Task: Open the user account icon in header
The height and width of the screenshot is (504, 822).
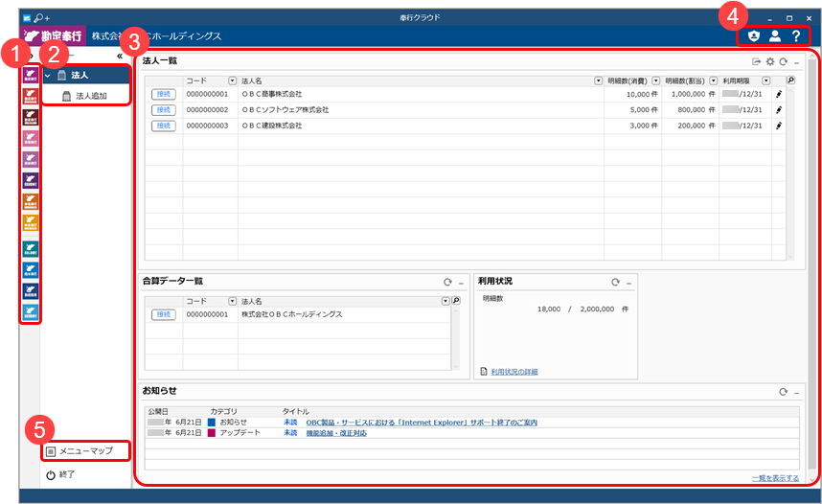Action: (x=775, y=35)
